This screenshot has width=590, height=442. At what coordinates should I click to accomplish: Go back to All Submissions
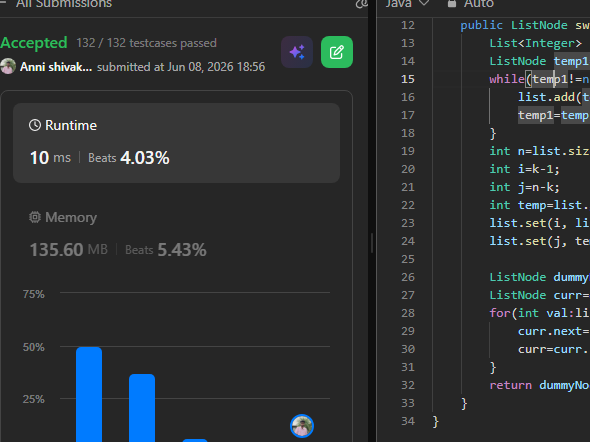click(64, 4)
